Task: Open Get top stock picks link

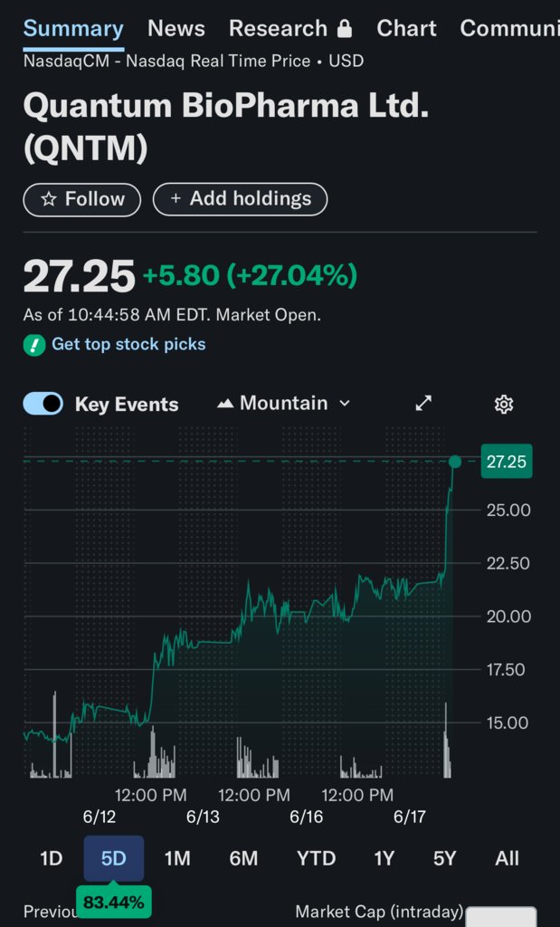Action: (128, 344)
